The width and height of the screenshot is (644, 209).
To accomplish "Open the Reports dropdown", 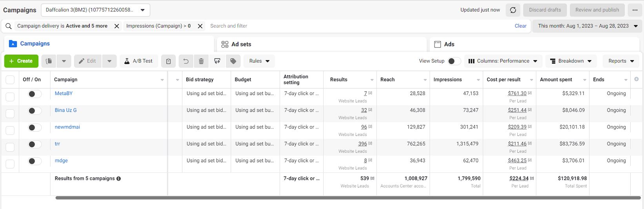I will click(x=621, y=61).
